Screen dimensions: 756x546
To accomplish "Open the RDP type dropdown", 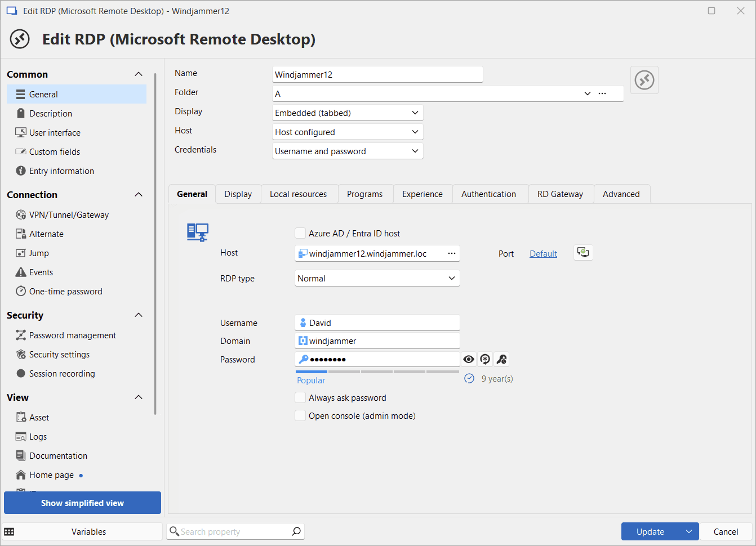I will click(x=377, y=279).
